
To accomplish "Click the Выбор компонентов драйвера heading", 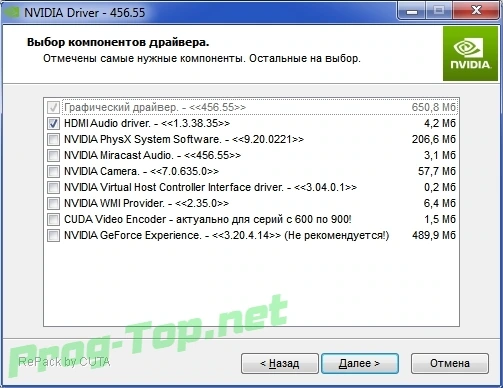I will pos(118,43).
